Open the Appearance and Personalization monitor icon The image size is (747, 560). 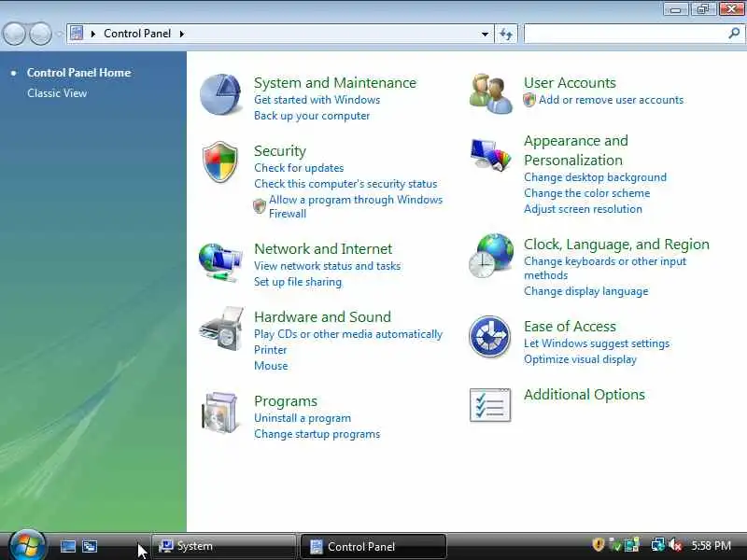tap(491, 155)
